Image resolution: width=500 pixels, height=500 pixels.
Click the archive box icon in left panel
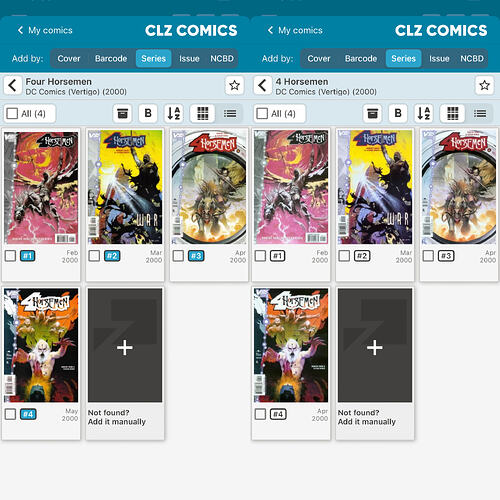point(122,114)
